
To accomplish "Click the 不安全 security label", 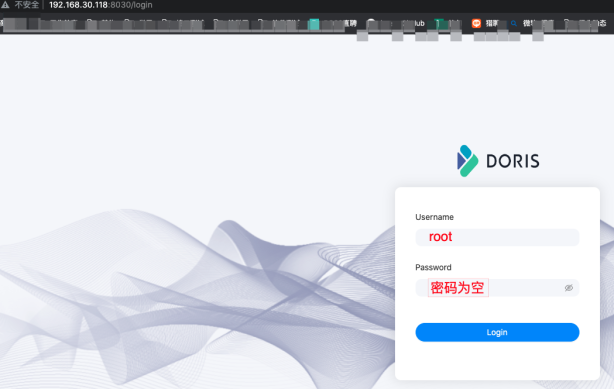I will (27, 5).
